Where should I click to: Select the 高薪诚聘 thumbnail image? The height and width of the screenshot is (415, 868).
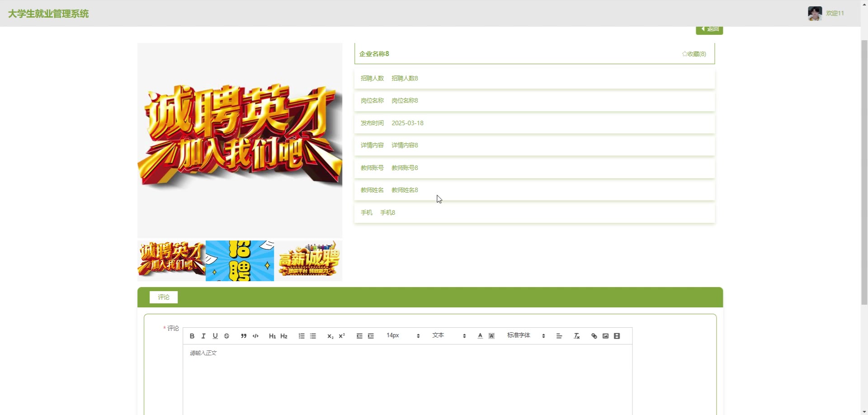click(308, 261)
